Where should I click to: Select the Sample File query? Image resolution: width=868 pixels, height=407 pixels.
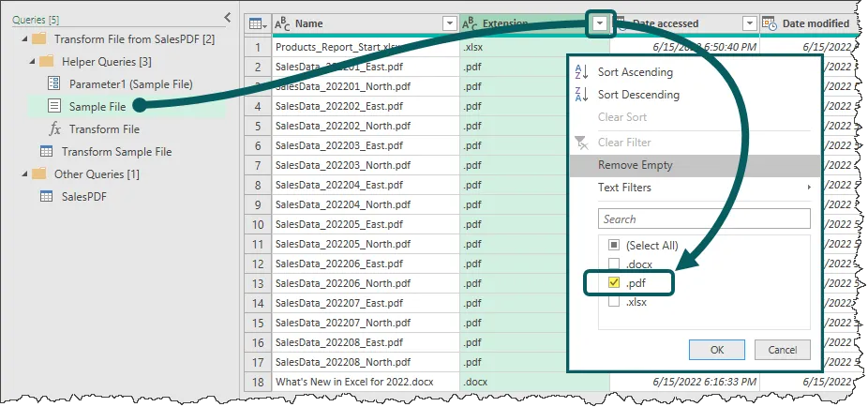97,107
